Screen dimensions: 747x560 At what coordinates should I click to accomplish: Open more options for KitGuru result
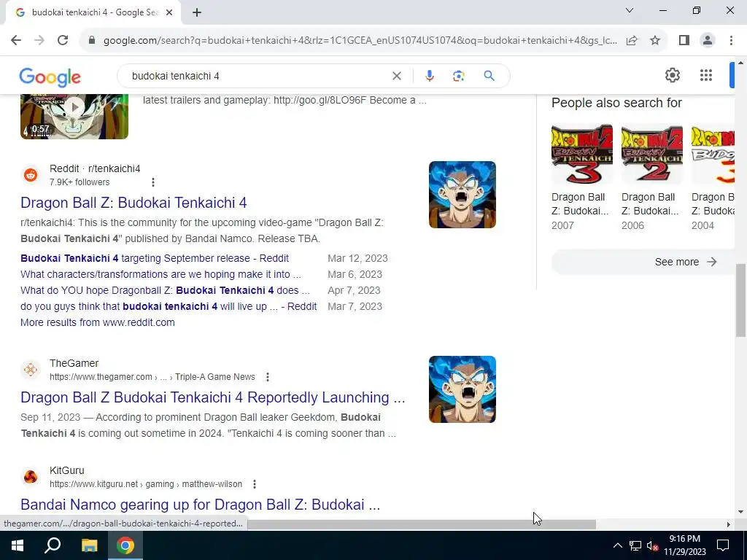coord(255,484)
